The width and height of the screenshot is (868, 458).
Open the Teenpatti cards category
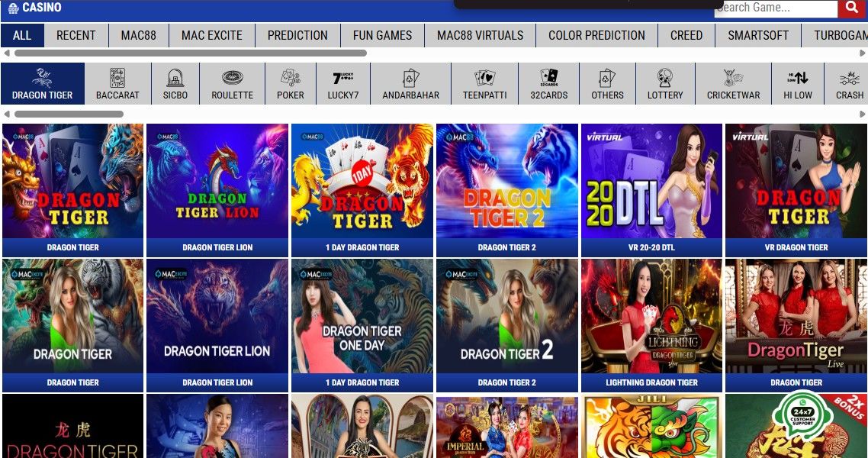[485, 84]
